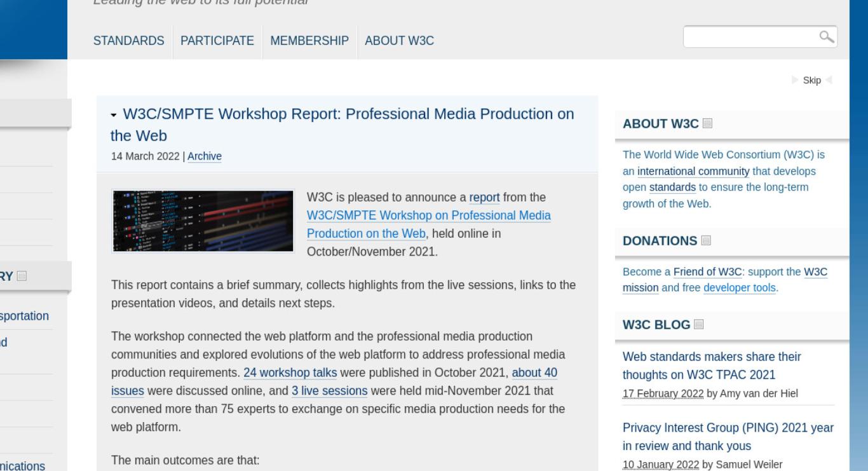Visit the "3 live sessions" link

(330, 390)
